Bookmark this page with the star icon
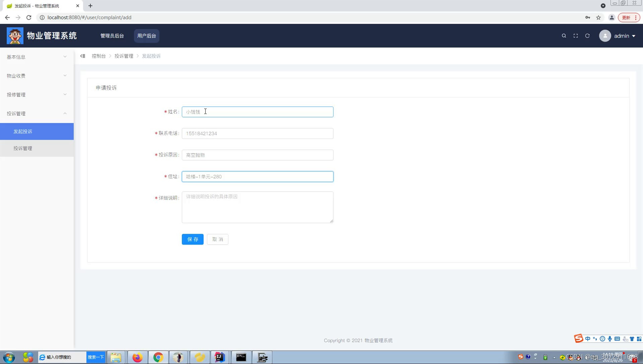The width and height of the screenshot is (643, 364). coord(598,17)
